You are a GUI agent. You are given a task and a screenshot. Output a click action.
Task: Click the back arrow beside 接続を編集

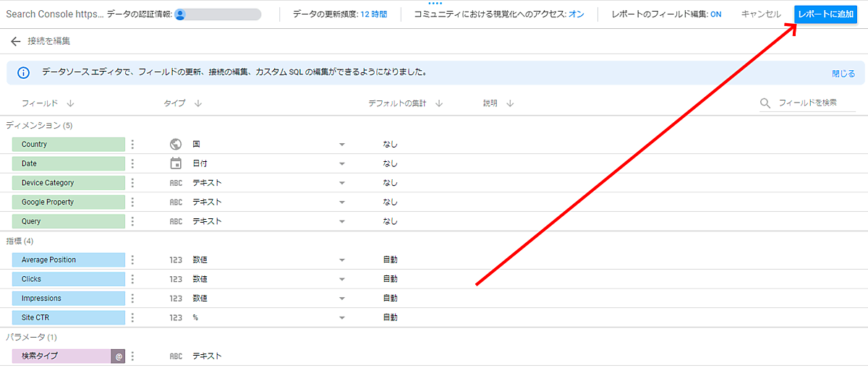[15, 41]
